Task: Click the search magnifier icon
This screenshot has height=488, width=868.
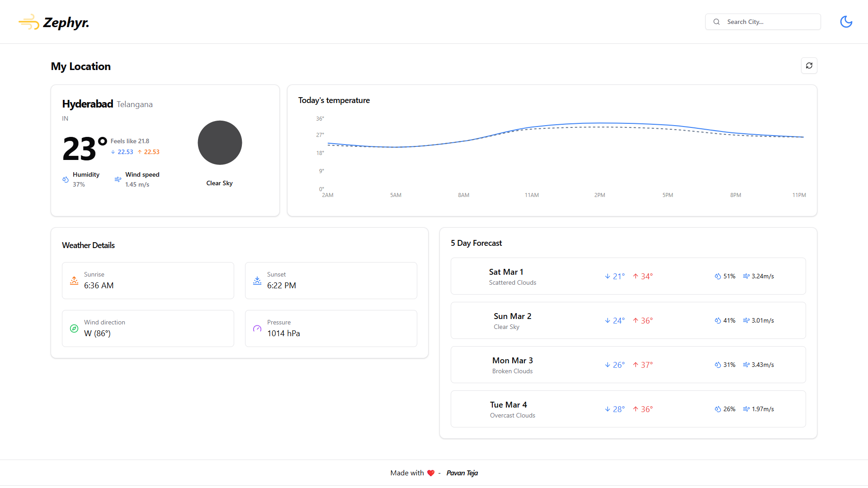Action: pos(717,22)
